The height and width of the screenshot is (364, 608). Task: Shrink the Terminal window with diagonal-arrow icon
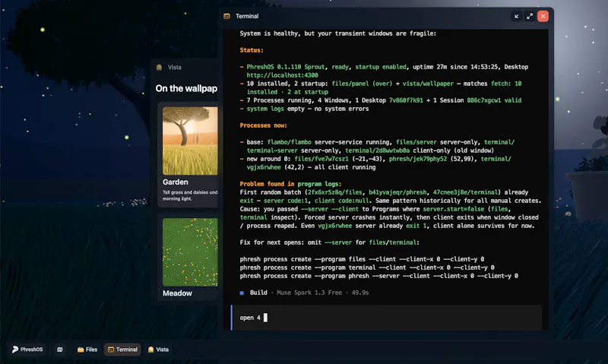517,16
